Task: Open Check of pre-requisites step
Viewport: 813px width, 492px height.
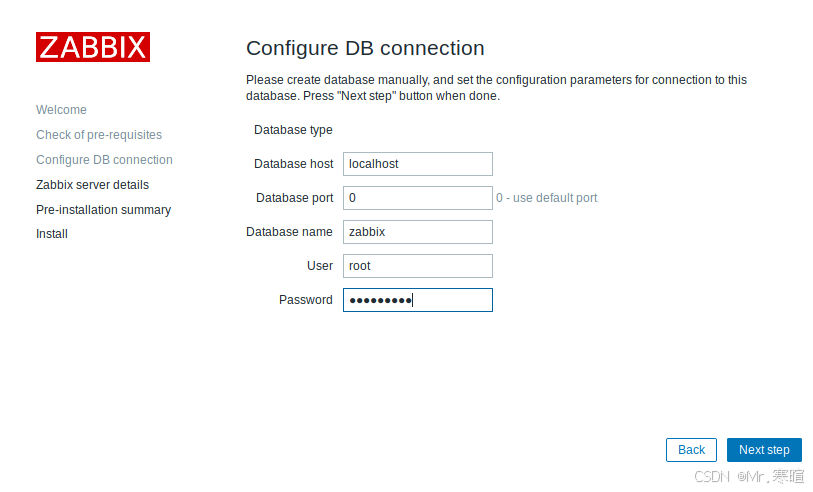Action: click(99, 135)
